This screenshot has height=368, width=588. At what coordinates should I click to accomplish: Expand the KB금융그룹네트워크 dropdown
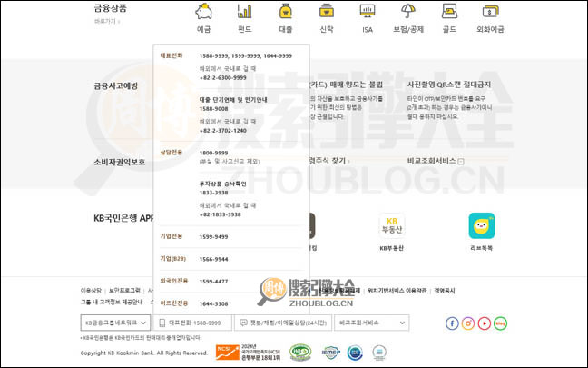point(115,323)
